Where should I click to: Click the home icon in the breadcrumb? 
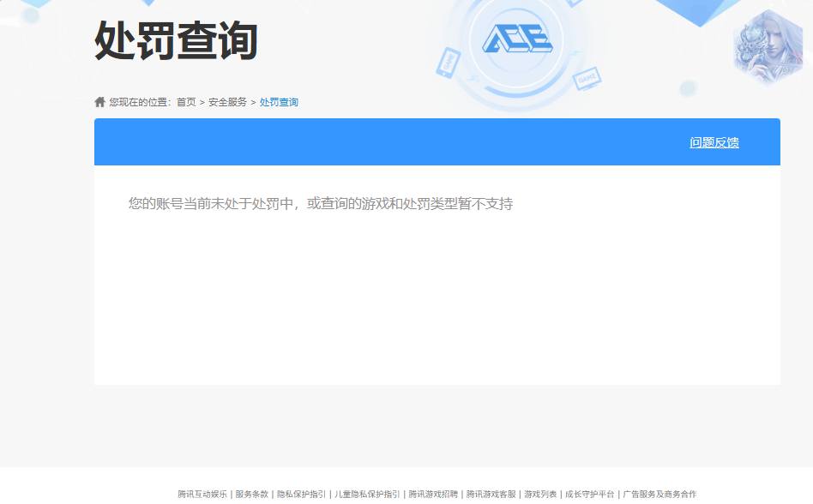point(98,101)
